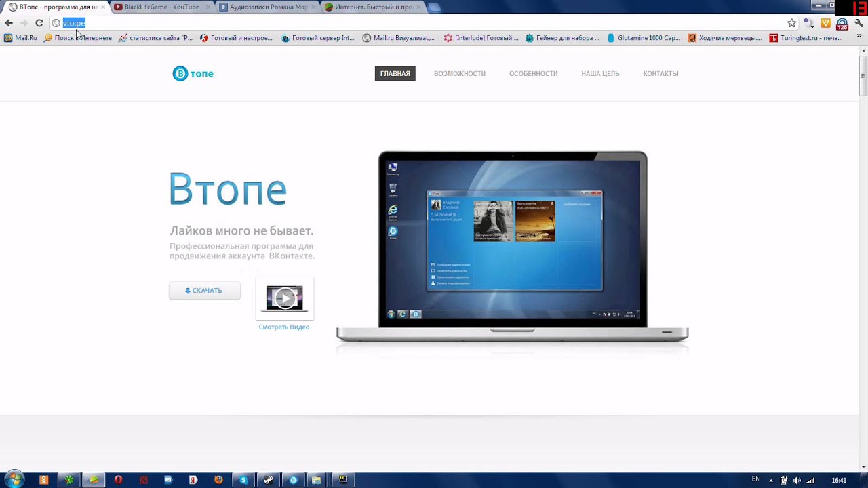Screen dimensions: 868x488
Task: Open the ВОЗМОЖНОСТИ navigation item
Action: [x=460, y=73]
